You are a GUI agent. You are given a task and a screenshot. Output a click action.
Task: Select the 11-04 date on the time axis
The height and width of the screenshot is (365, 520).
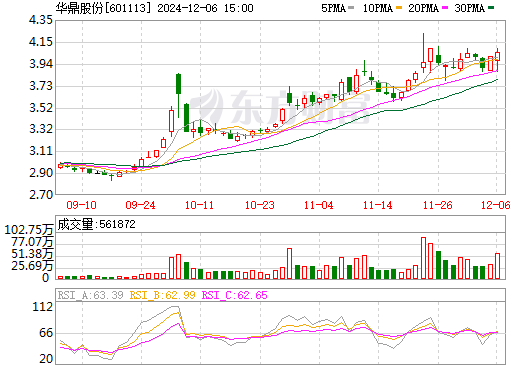tap(319, 205)
